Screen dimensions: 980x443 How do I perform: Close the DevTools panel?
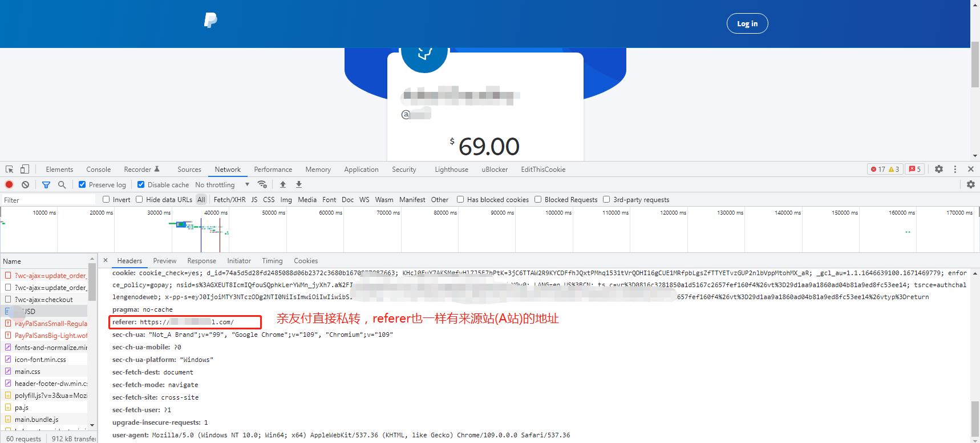coord(971,169)
